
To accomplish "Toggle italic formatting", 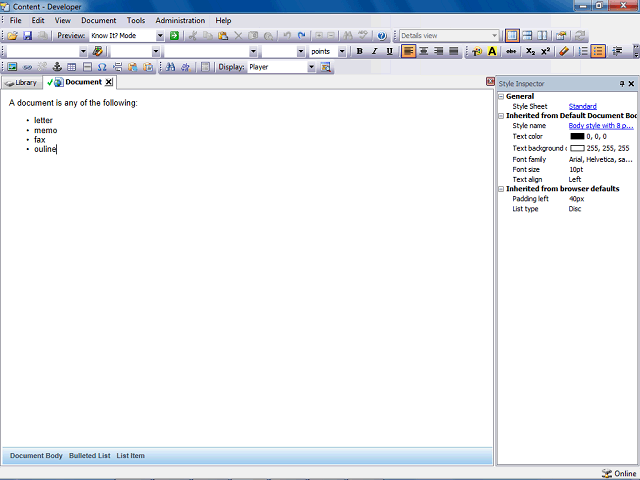I will pos(374,51).
